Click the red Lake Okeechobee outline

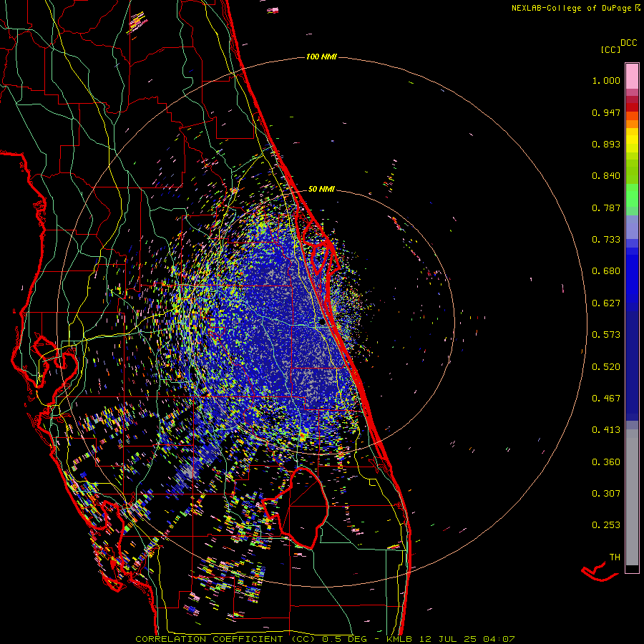tap(296, 509)
